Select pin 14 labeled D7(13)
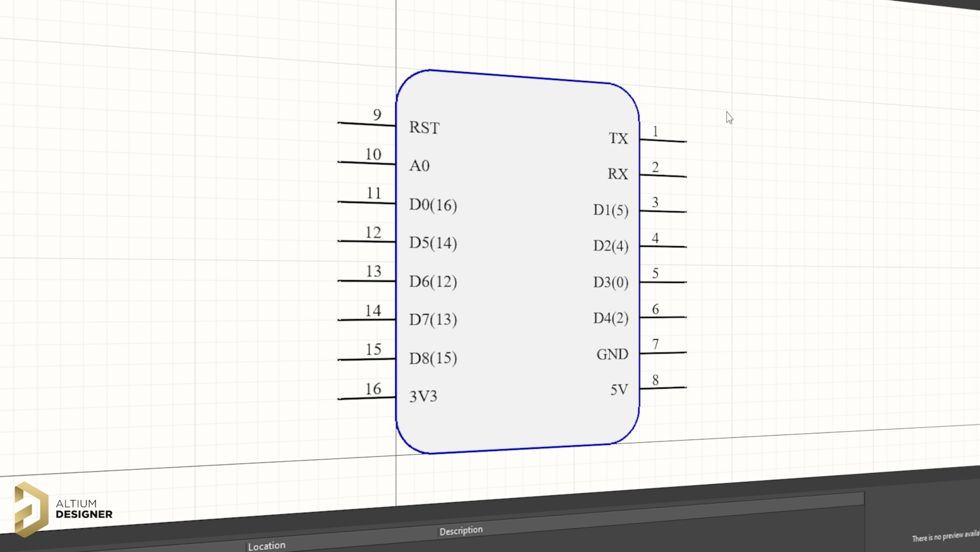This screenshot has width=980, height=552. [x=366, y=319]
